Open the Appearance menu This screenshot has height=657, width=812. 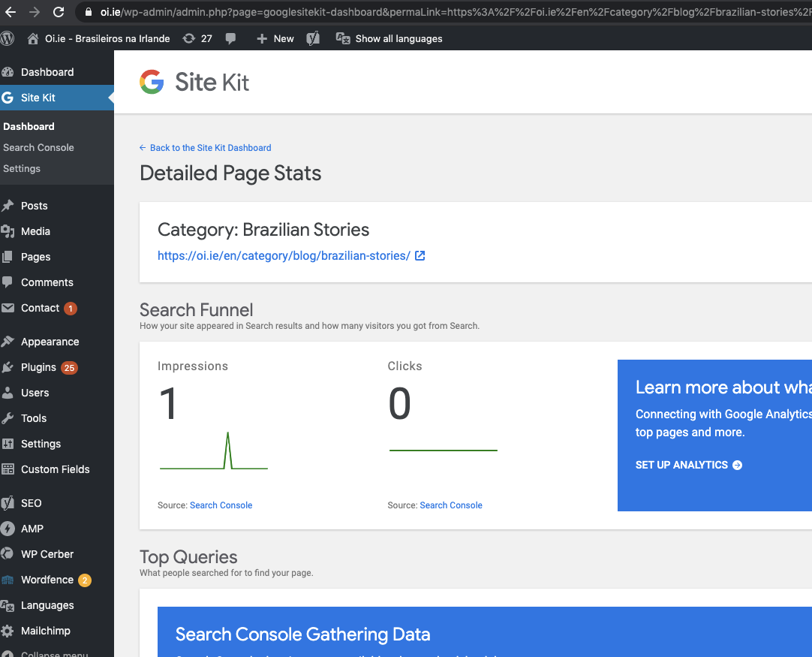(x=57, y=342)
